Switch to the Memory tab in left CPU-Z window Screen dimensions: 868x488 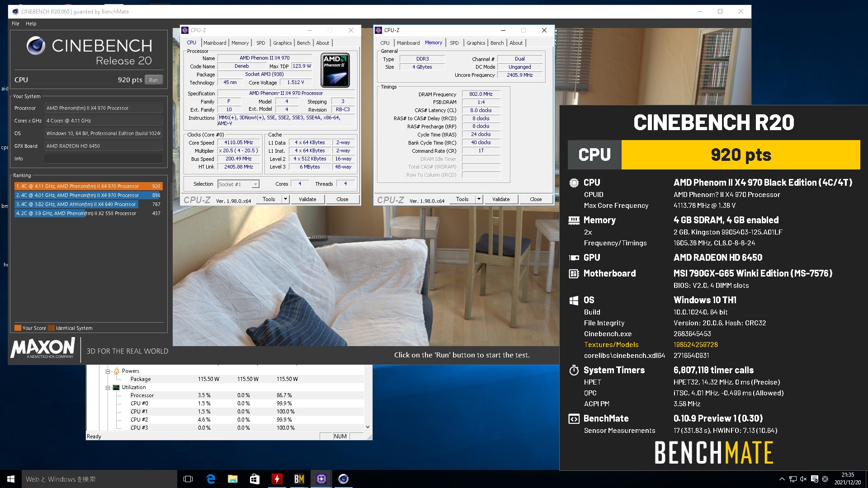click(240, 43)
